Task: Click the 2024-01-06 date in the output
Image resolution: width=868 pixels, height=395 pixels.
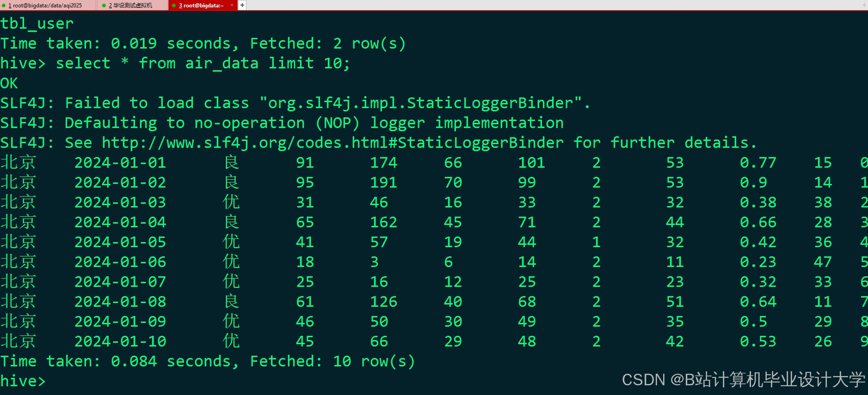Action: click(120, 262)
